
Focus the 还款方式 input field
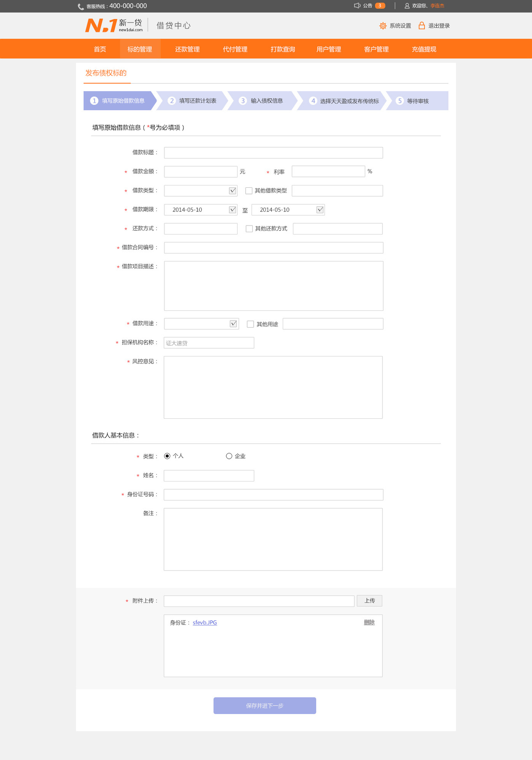coord(201,229)
